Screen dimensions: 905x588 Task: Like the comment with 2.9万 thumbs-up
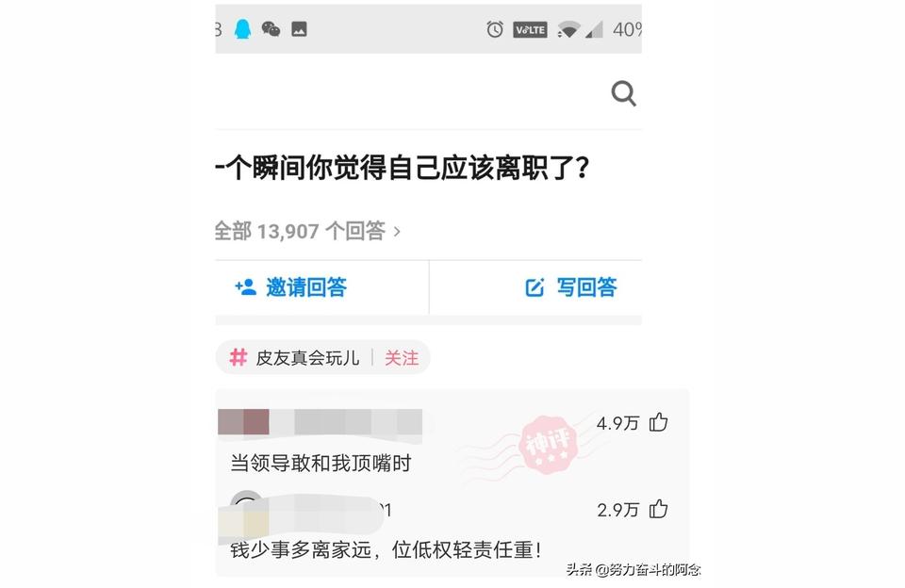659,509
